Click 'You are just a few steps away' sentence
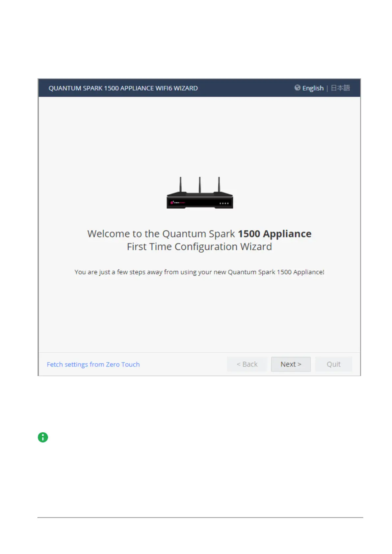Viewport: 392px width, 554px height. pos(199,272)
